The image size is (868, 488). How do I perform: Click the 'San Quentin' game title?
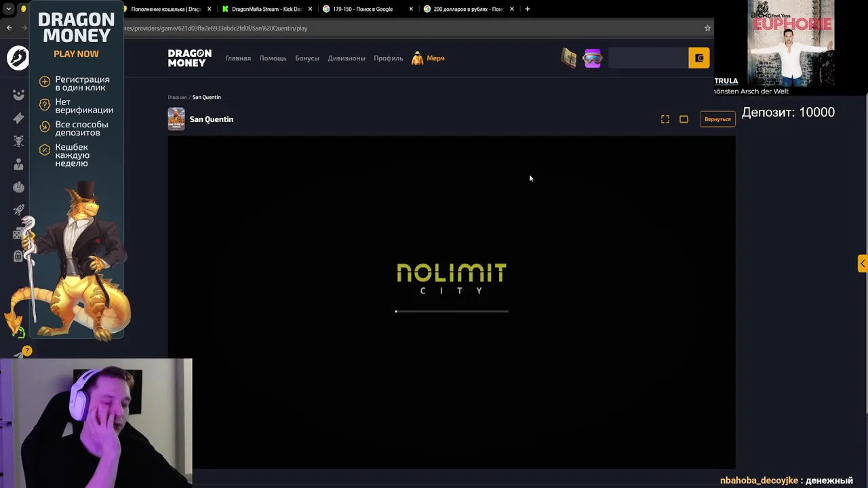(x=212, y=119)
